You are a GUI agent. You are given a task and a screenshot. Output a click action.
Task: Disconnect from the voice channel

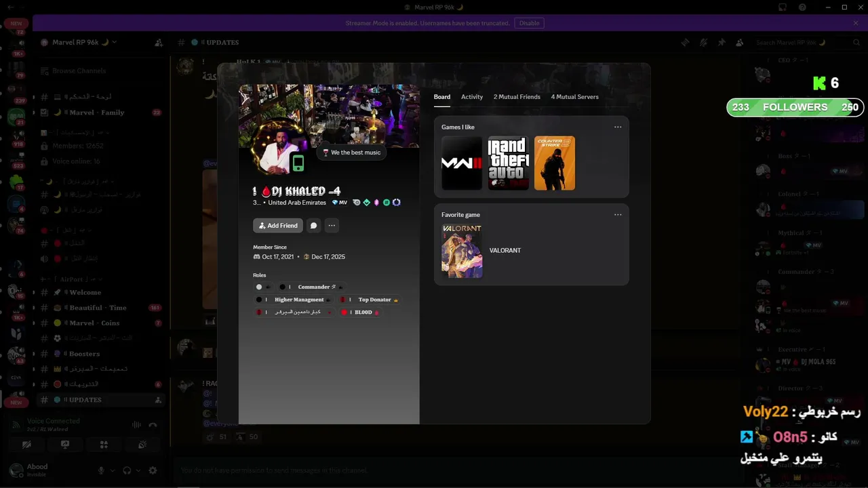(x=153, y=425)
